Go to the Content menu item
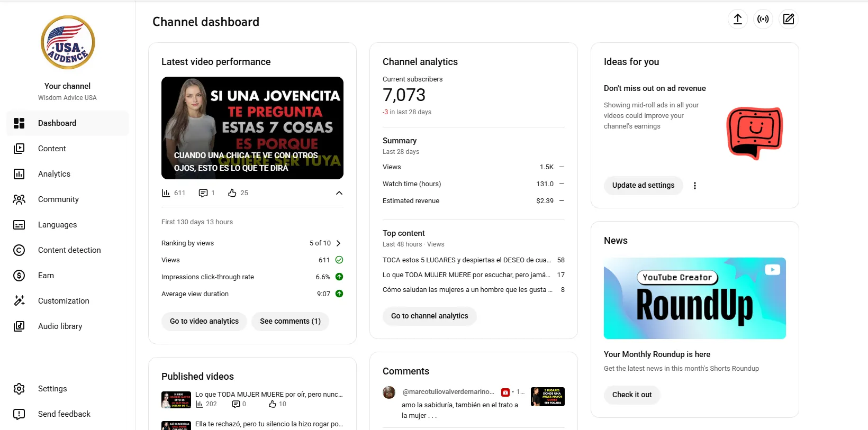Image resolution: width=868 pixels, height=430 pixels. [68, 149]
